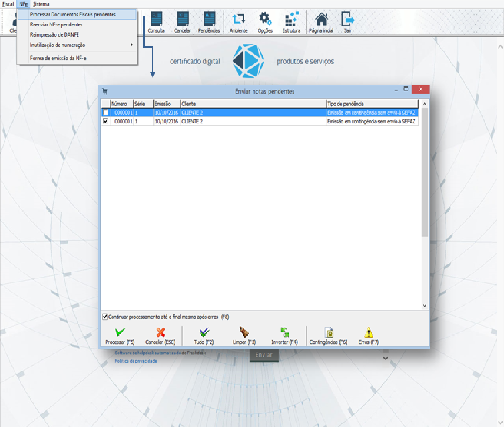Open the Pendências toolbar icon
This screenshot has width=504, height=427.
click(x=209, y=22)
